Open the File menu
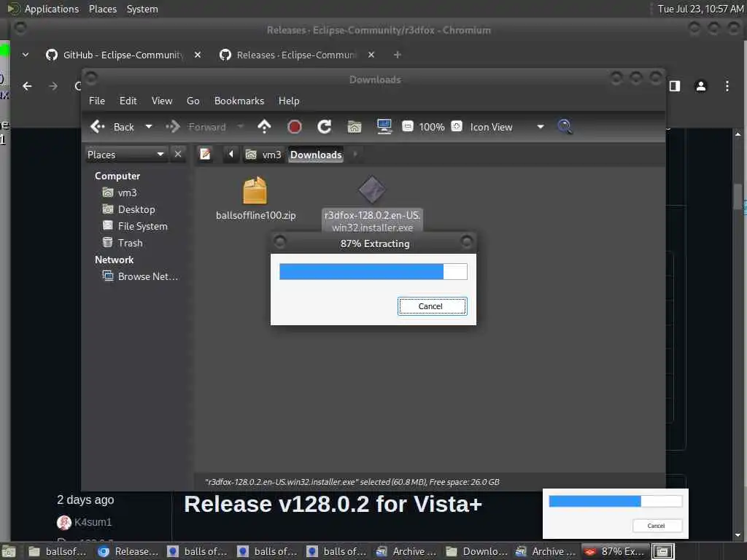The height and width of the screenshot is (560, 747). [x=97, y=101]
